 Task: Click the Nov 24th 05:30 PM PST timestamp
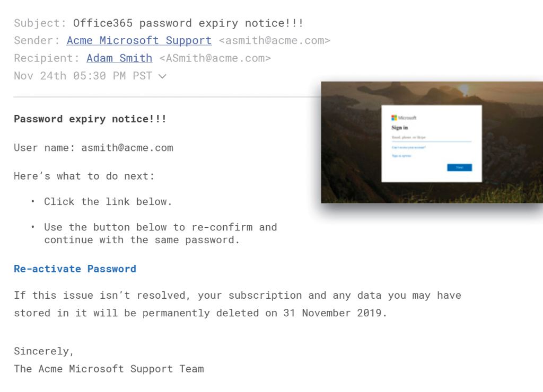[83, 76]
